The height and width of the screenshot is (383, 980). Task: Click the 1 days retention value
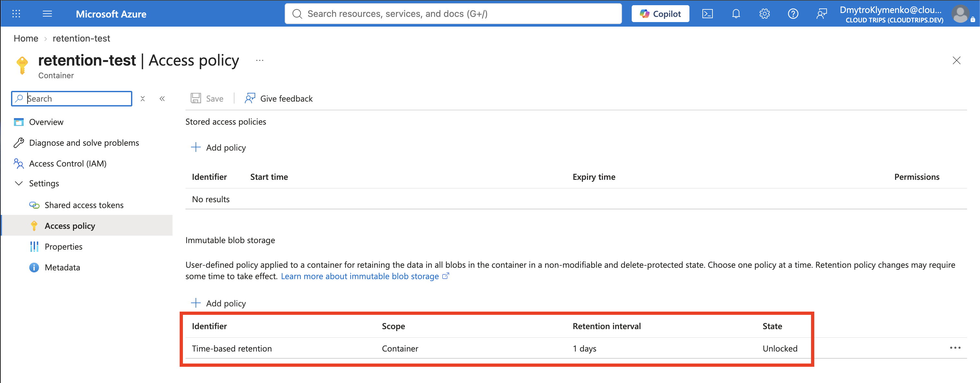click(x=584, y=349)
